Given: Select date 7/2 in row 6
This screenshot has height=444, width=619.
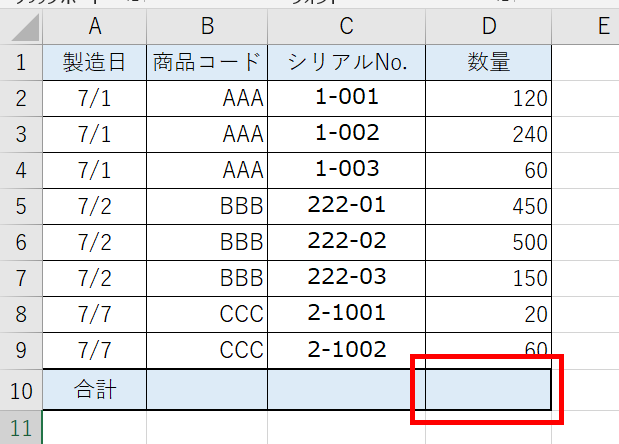Looking at the screenshot, I should [94, 242].
